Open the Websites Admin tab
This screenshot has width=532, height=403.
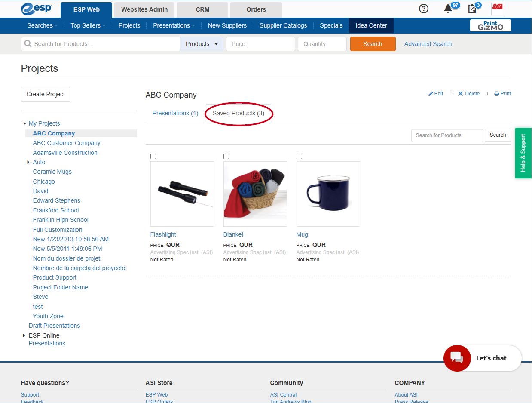click(144, 9)
